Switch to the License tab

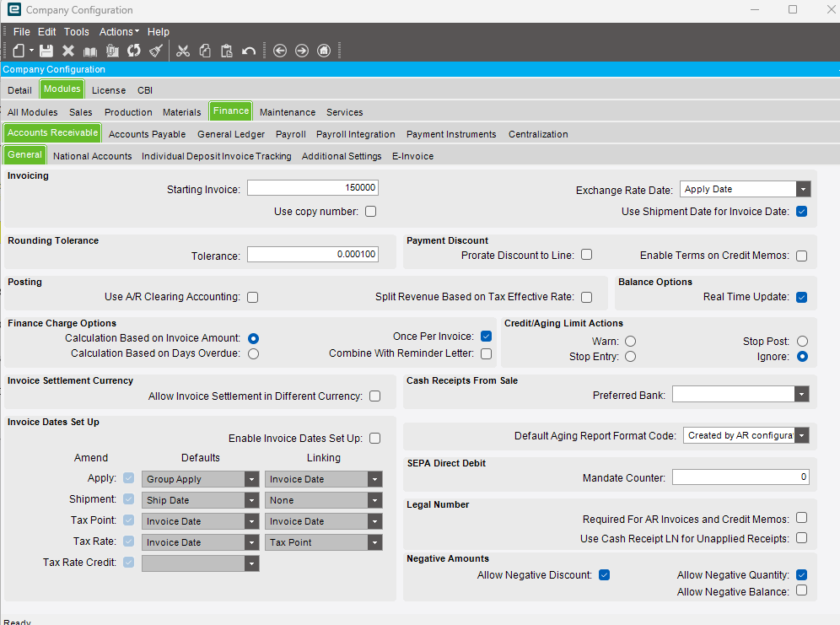109,90
